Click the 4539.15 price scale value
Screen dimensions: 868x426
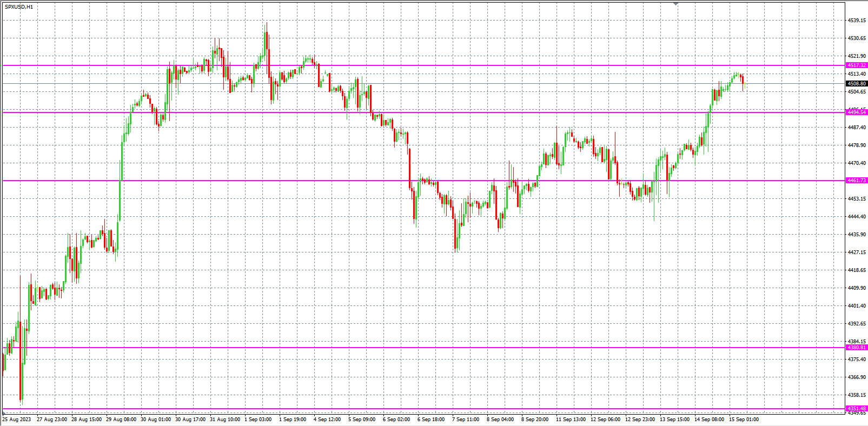click(857, 21)
